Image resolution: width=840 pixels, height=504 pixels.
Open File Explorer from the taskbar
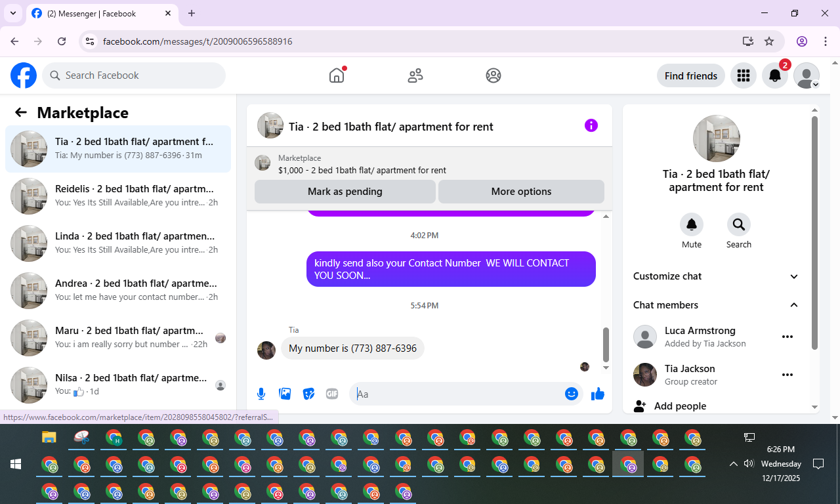pos(49,438)
